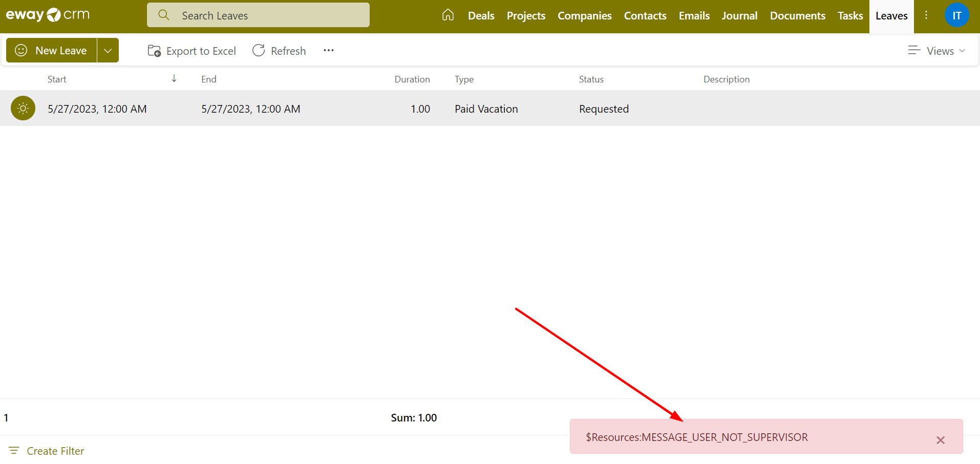
Task: Open the Contacts tab
Action: tap(645, 16)
